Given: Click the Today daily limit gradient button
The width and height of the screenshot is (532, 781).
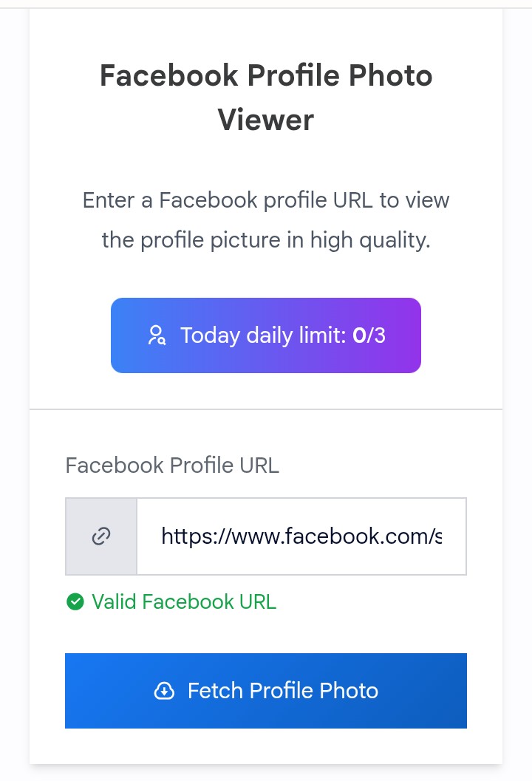Looking at the screenshot, I should 266,335.
